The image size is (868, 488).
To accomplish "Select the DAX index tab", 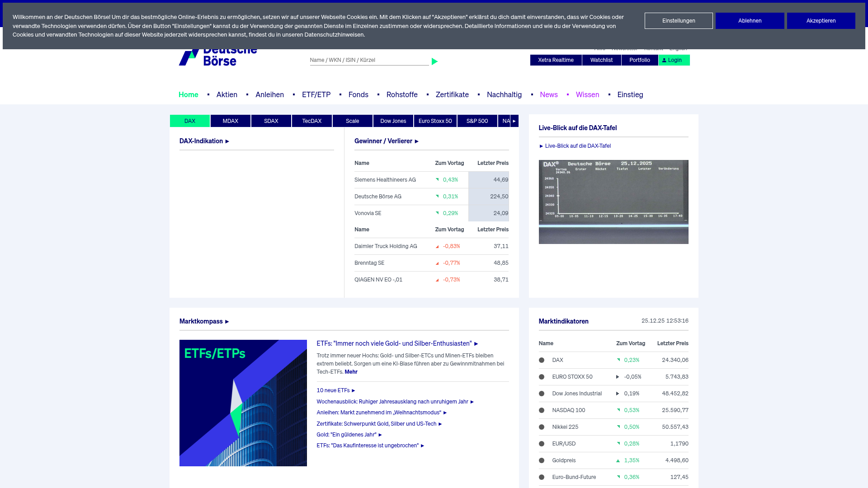I will pyautogui.click(x=190, y=121).
